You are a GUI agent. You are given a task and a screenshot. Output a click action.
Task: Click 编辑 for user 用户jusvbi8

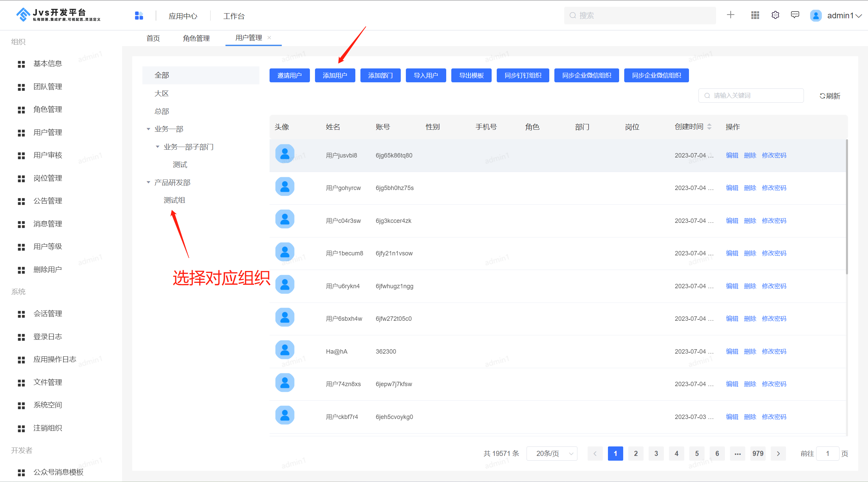pyautogui.click(x=732, y=155)
